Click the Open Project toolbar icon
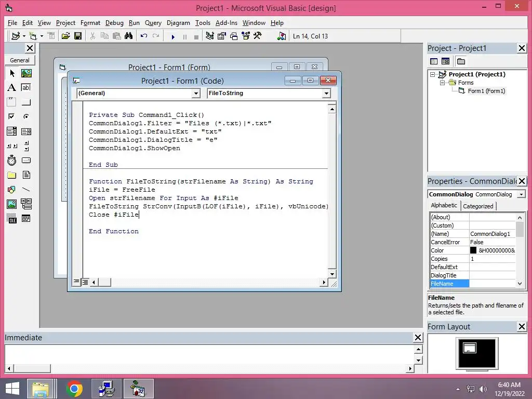 click(66, 36)
